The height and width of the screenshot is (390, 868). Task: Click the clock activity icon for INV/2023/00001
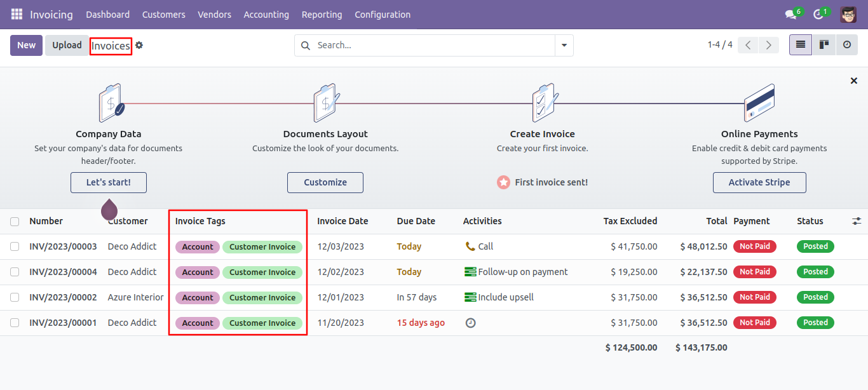click(470, 323)
